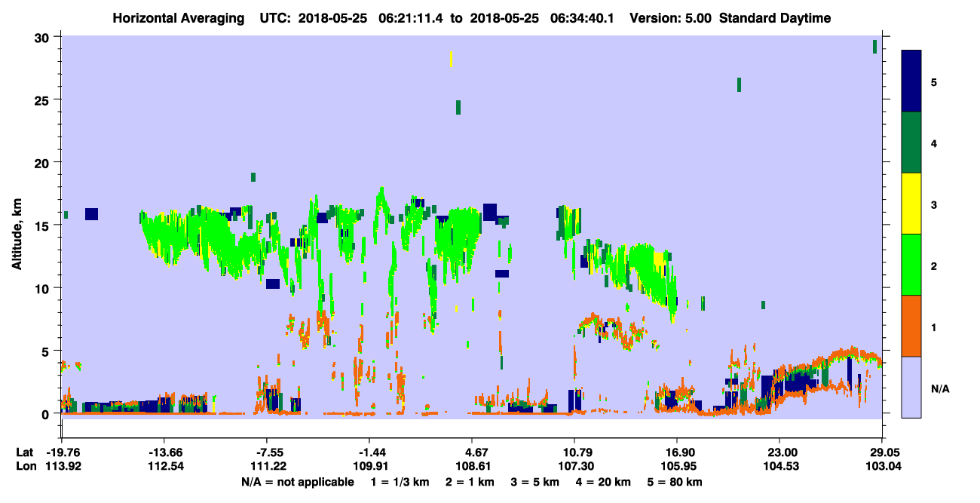Click longitude value '103.04'
980x503 pixels.
[882, 466]
